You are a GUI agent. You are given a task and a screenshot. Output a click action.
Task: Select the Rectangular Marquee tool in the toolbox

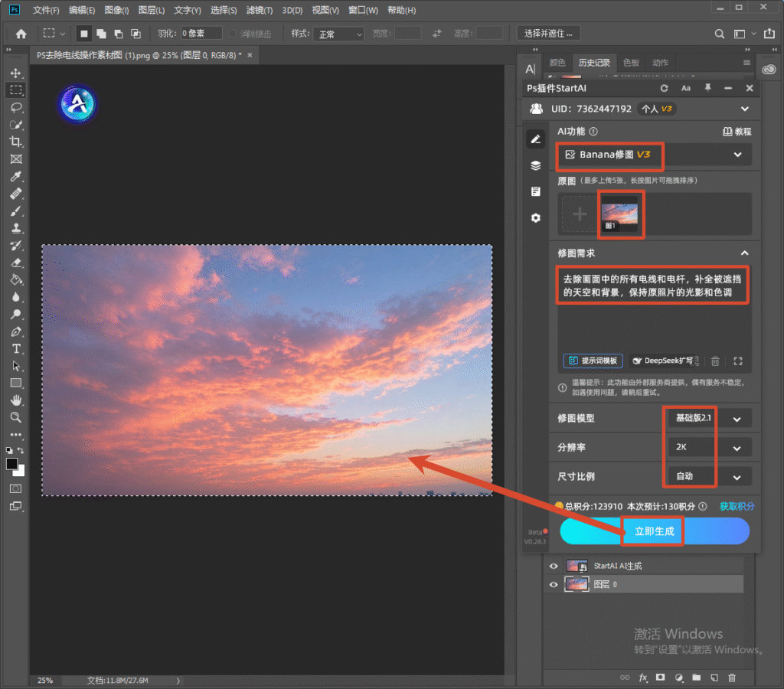tap(16, 90)
